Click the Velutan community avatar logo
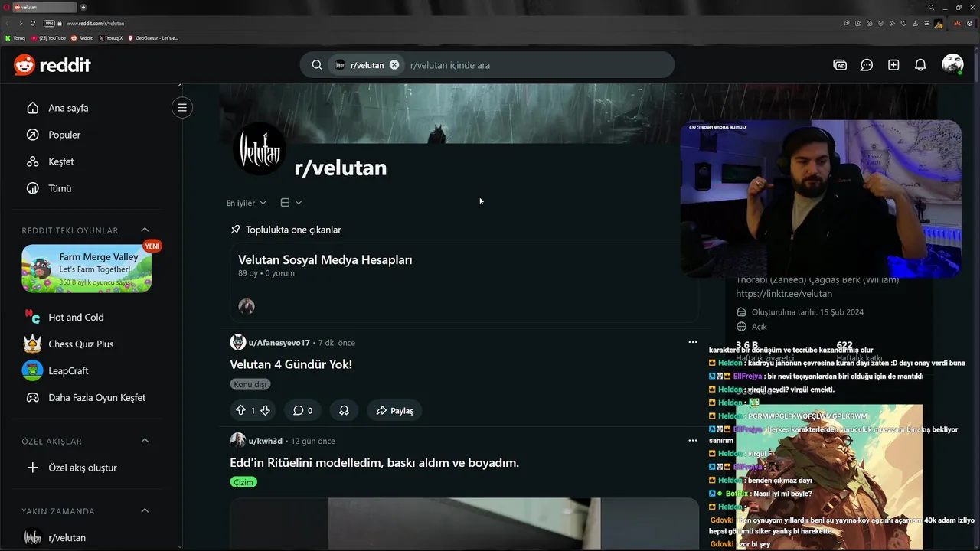The height and width of the screenshot is (551, 980). pyautogui.click(x=260, y=148)
